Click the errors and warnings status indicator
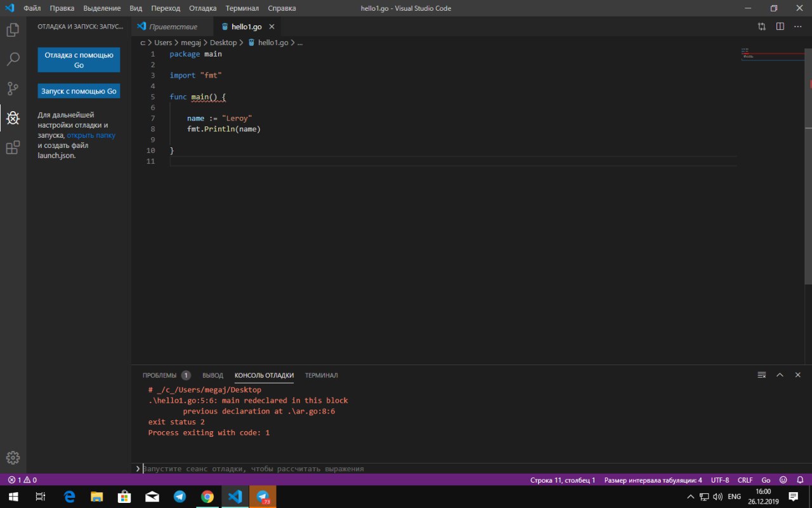Image resolution: width=812 pixels, height=508 pixels. (x=22, y=480)
